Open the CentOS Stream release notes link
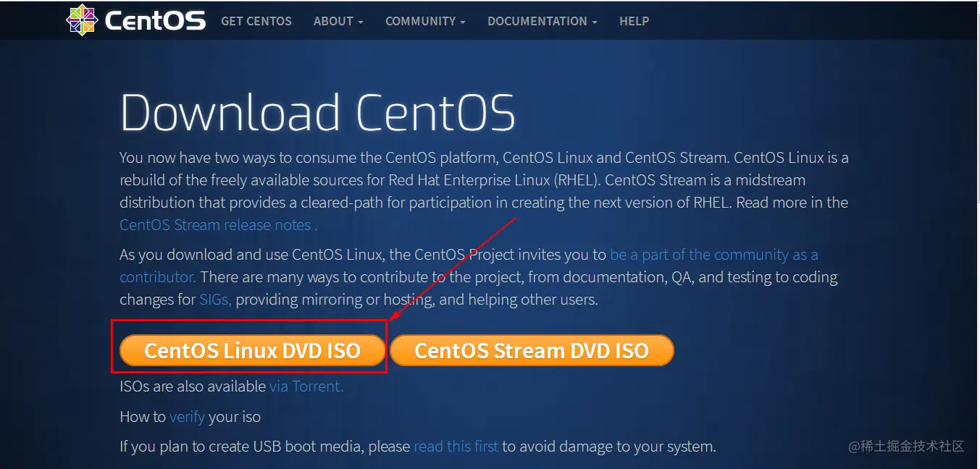 218,225
